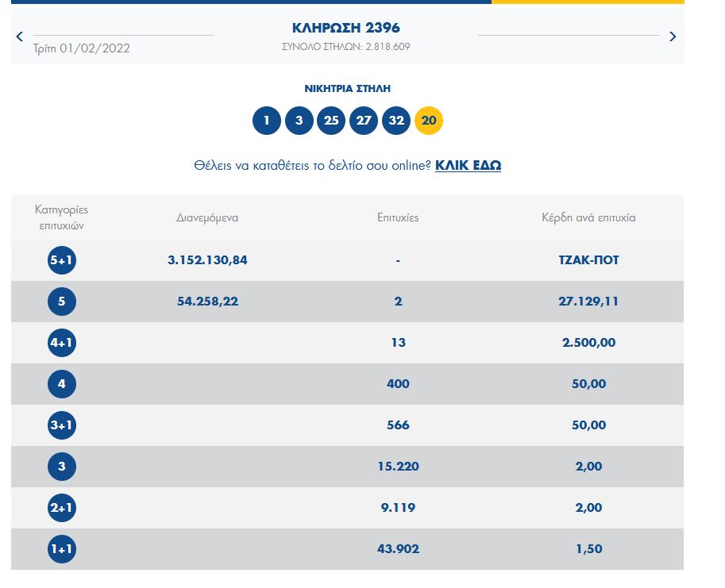Click the ΝΙΚΗΤΡΙΑ ΣΤΗΛΗ heading
The height and width of the screenshot is (588, 725).
(x=348, y=89)
